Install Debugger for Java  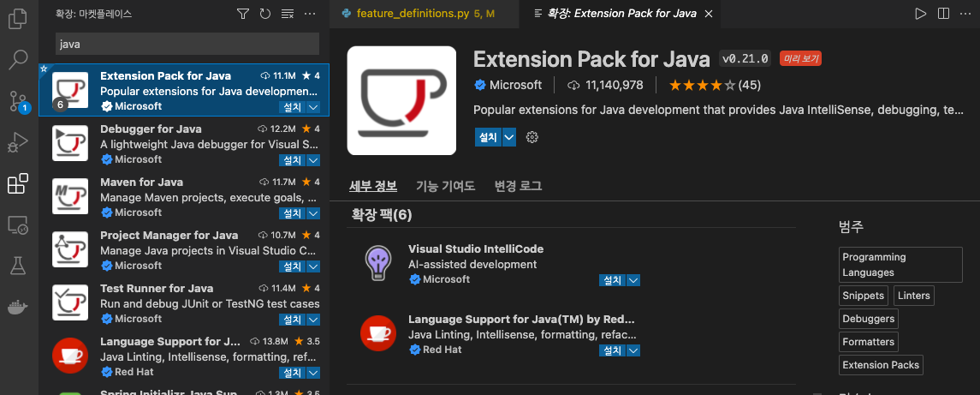(x=293, y=160)
